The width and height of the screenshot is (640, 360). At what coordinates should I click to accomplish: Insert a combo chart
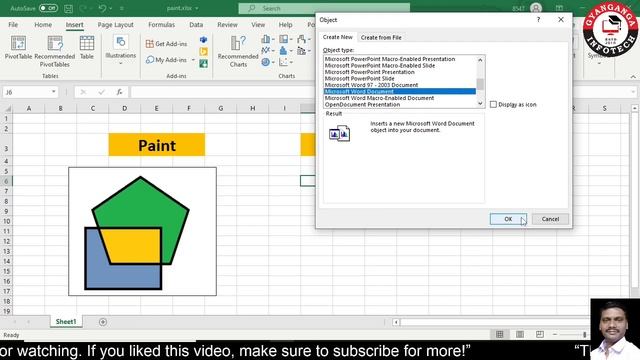click(303, 51)
